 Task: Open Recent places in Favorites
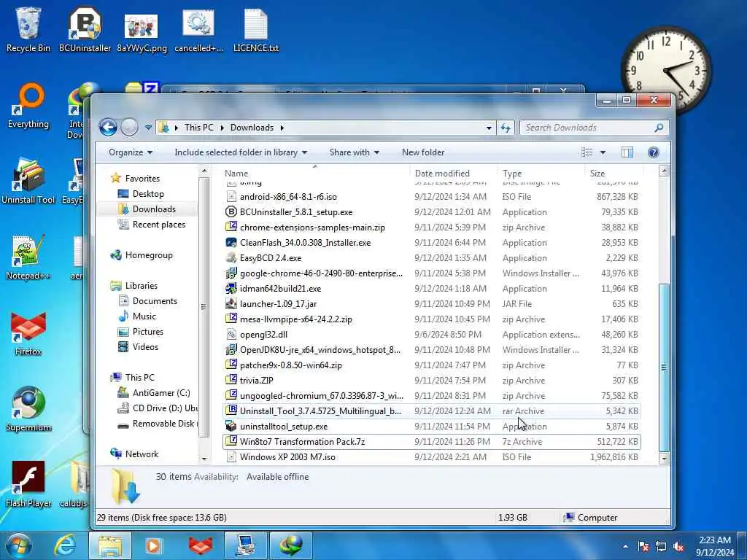158,225
